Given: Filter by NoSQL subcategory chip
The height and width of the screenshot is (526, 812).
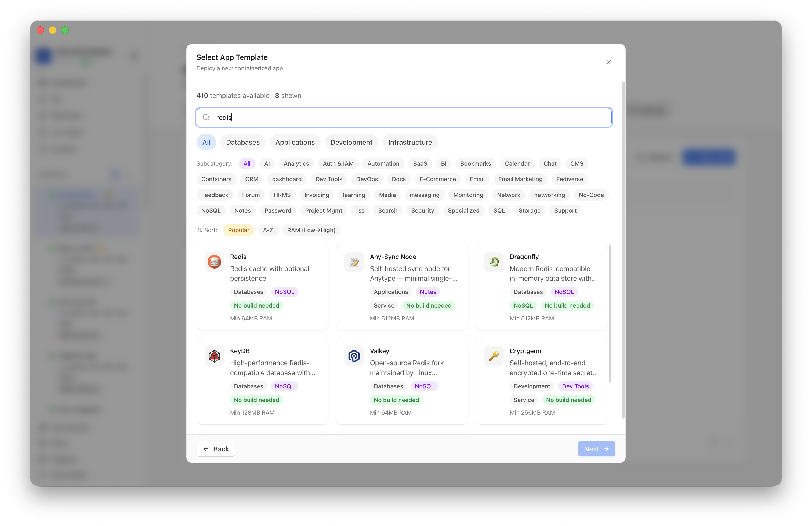Looking at the screenshot, I should (211, 210).
